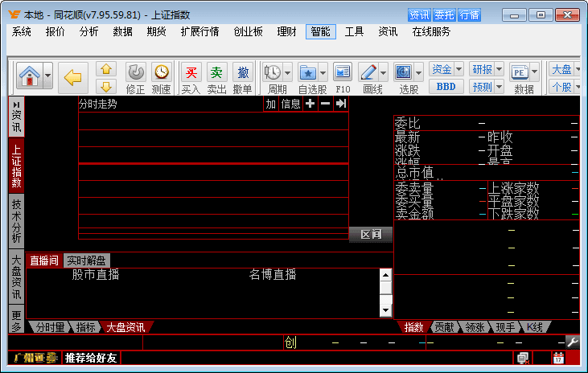Click the scroll up arrow in live panel
The height and width of the screenshot is (373, 588).
pos(385,275)
